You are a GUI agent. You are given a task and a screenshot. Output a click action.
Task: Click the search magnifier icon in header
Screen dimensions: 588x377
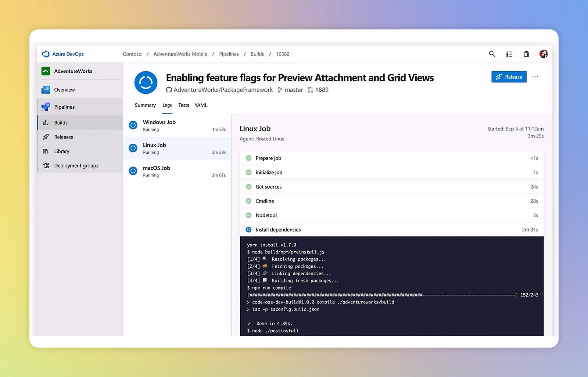click(492, 54)
